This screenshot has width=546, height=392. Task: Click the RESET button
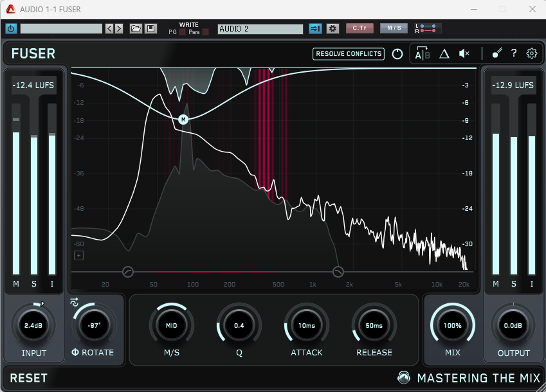click(28, 378)
